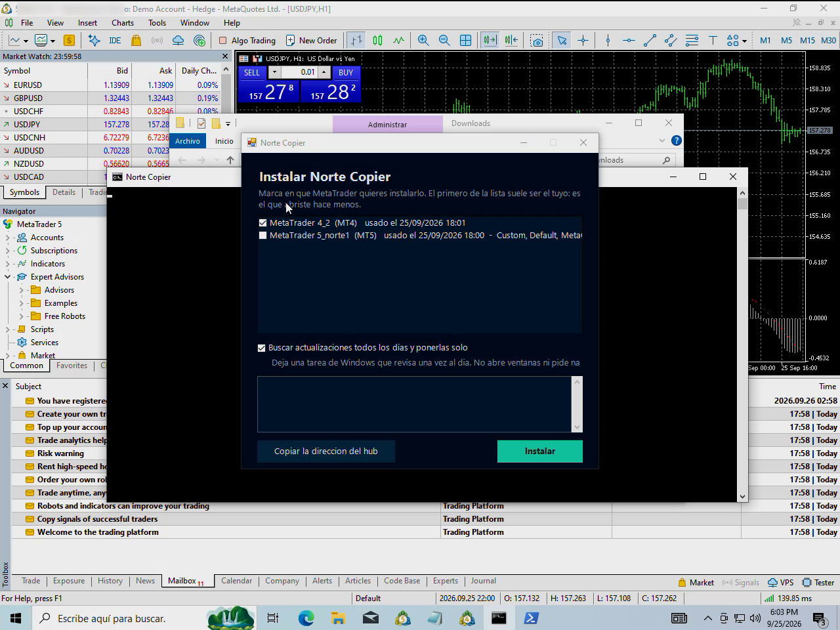840x630 pixels.
Task: Select M5 timeframe
Action: [786, 40]
